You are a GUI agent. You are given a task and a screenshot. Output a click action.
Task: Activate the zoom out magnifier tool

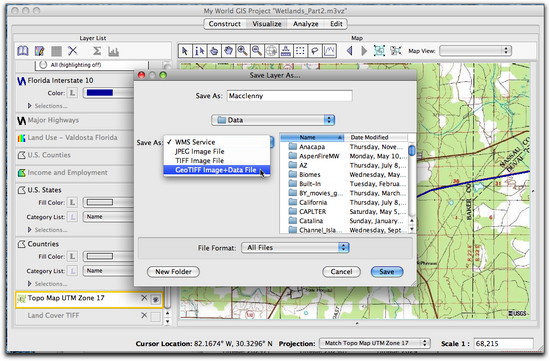point(257,51)
